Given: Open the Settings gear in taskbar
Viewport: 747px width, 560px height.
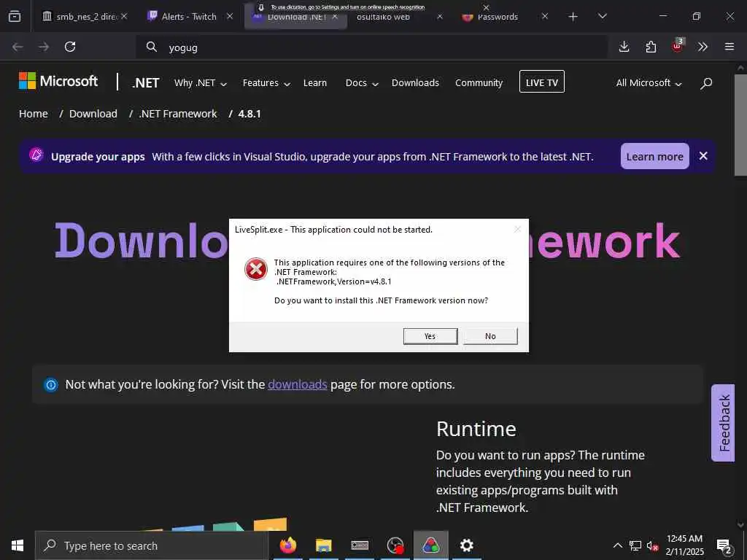Looking at the screenshot, I should click(466, 545).
